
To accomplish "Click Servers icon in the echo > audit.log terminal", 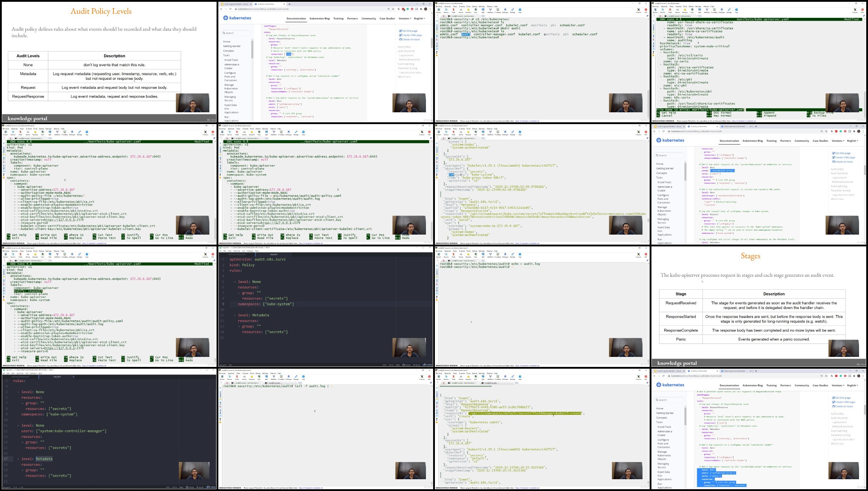I will point(446,255).
